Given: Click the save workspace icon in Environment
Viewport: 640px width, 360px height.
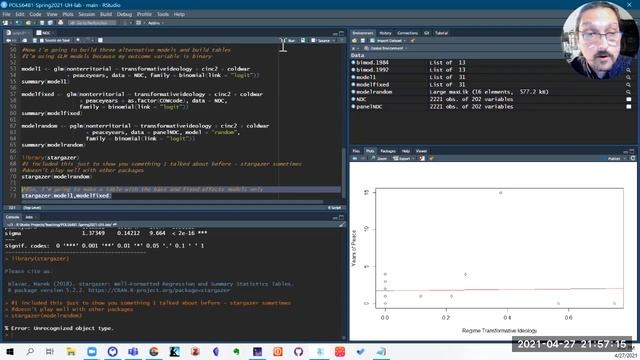Looking at the screenshot, I should click(x=362, y=41).
